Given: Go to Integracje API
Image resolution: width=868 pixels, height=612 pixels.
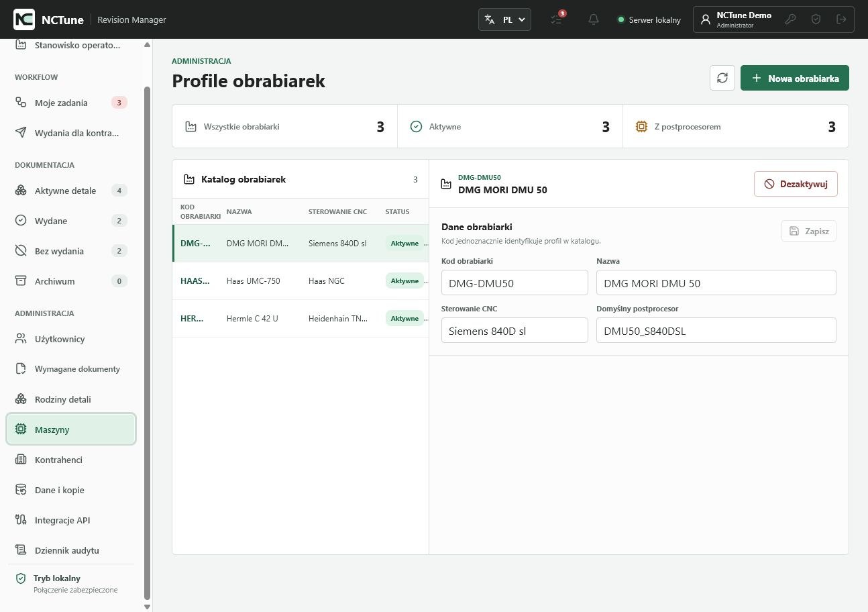Looking at the screenshot, I should point(71,520).
